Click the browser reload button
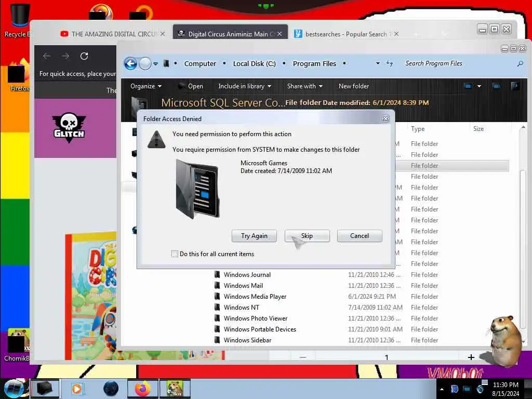The width and height of the screenshot is (532, 399). (84, 56)
